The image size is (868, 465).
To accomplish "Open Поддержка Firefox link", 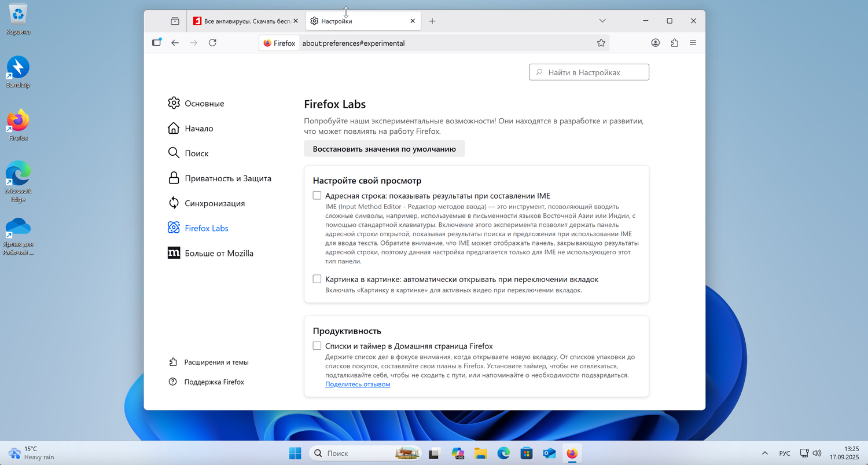I will click(x=206, y=382).
